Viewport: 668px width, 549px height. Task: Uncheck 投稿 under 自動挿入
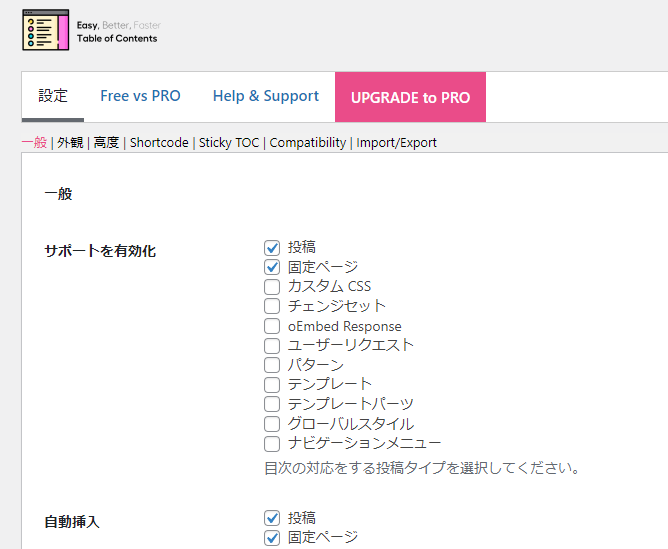click(272, 518)
